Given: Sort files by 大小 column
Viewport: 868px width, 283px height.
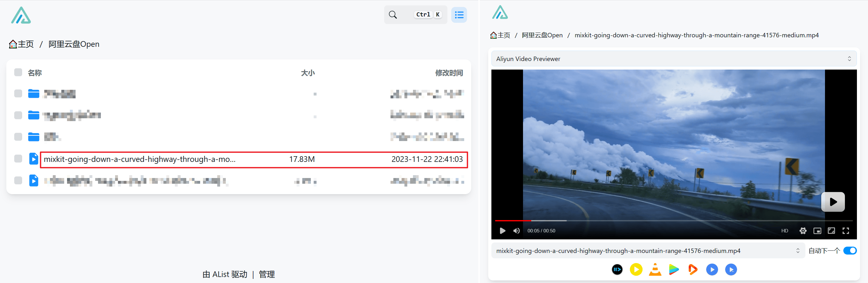Looking at the screenshot, I should tap(308, 73).
